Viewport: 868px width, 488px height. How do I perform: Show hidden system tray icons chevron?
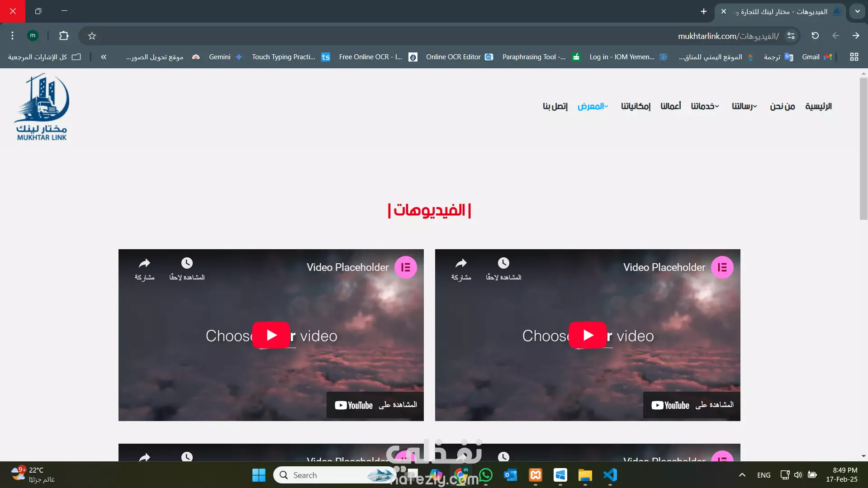coord(742,475)
